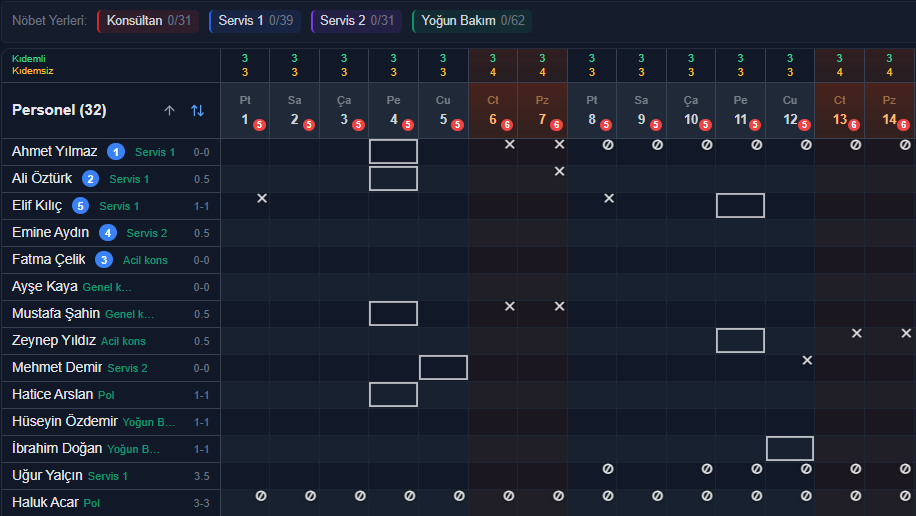Toggle Mustafa Şahin's highlighted cell on day 4
The width and height of the screenshot is (916, 516).
(393, 314)
